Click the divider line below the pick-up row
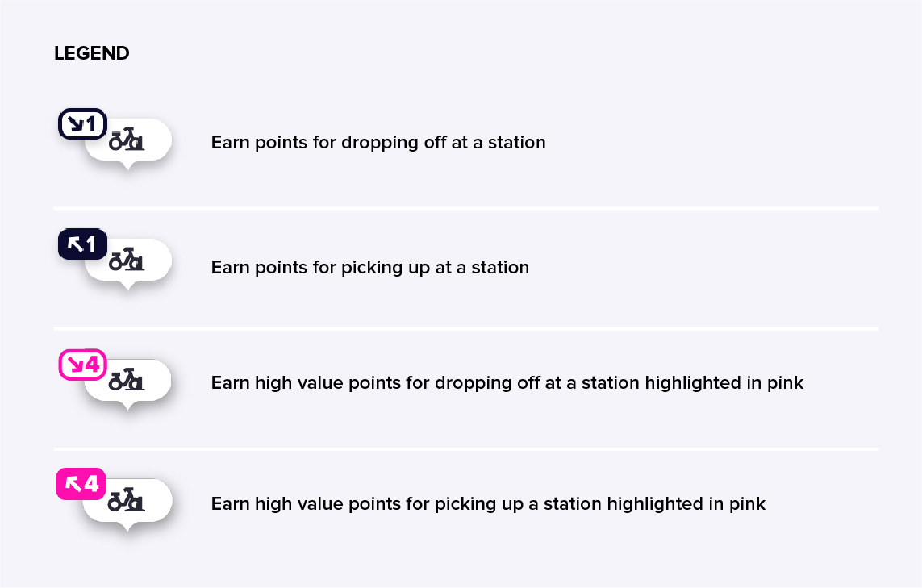This screenshot has height=588, width=922. click(x=466, y=328)
